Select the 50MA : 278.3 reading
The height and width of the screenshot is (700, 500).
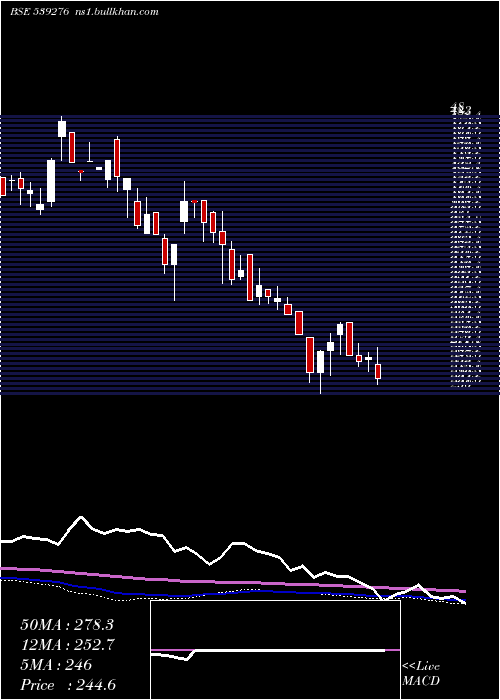[x=67, y=625]
